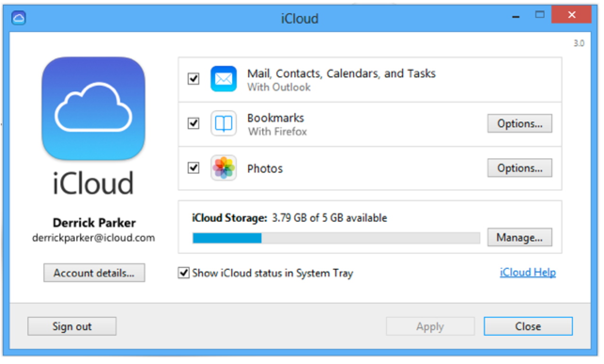Disable Bookmarks syncing checkbox
This screenshot has height=364, width=604.
point(193,124)
